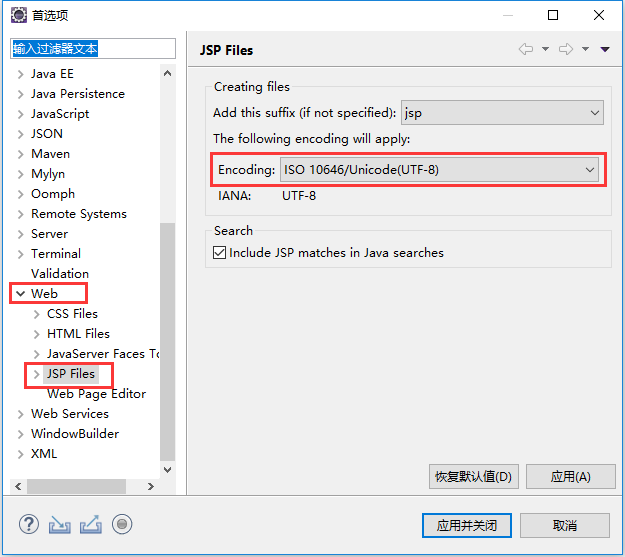Image resolution: width=625 pixels, height=557 pixels.
Task: Expand the Terminal tree node
Action: click(21, 254)
